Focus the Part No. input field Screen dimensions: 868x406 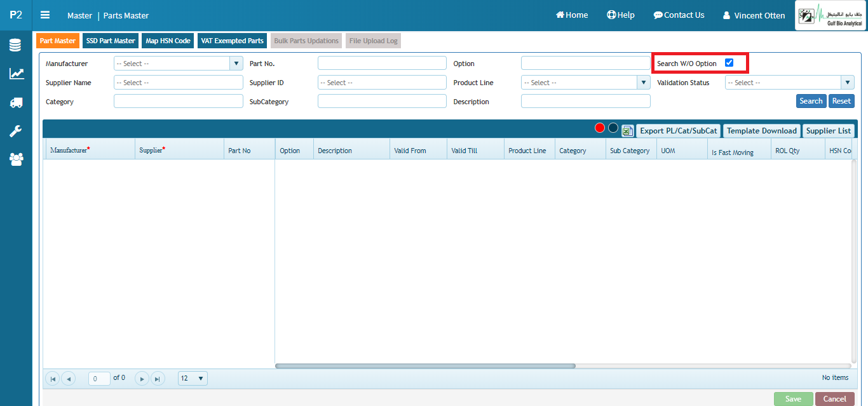click(x=382, y=63)
